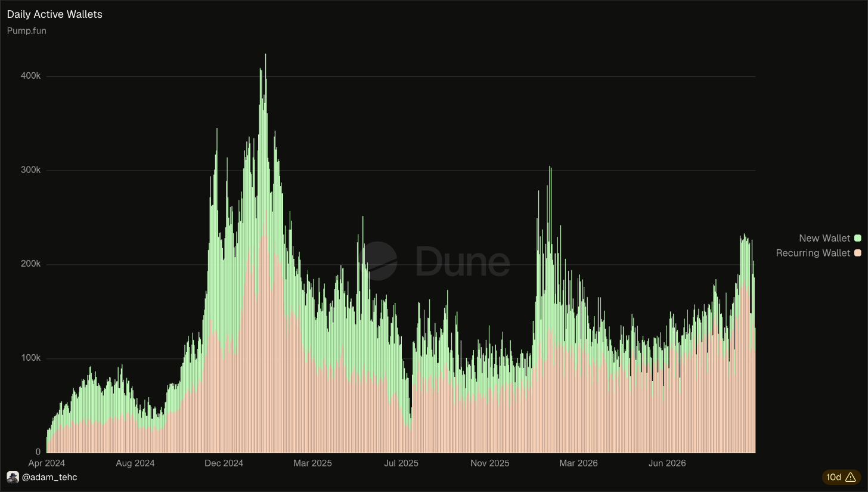Click the 100k y-axis label
Image resolution: width=868 pixels, height=492 pixels.
(30, 358)
